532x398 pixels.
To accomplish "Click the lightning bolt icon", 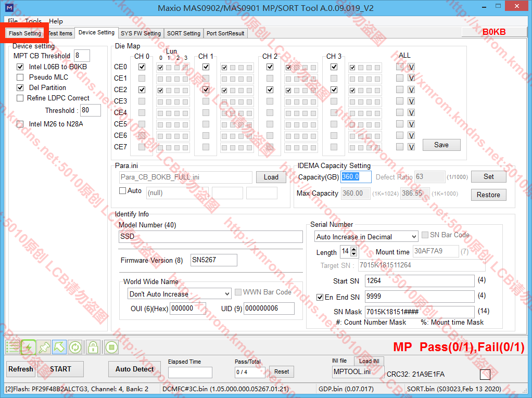I will pos(28,347).
